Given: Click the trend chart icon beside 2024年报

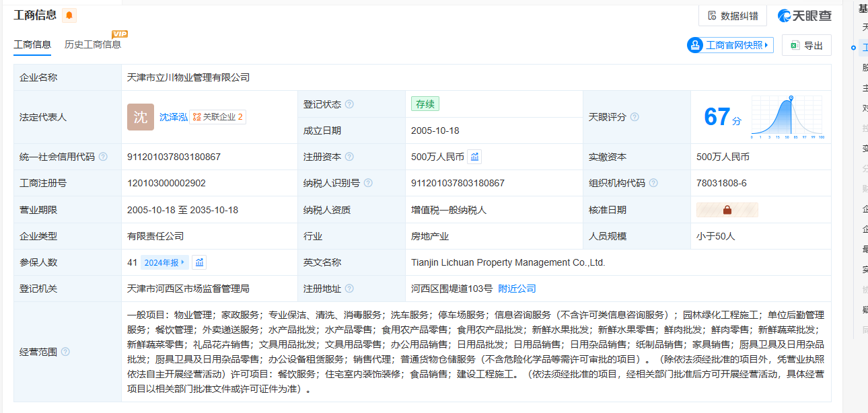Looking at the screenshot, I should [199, 262].
